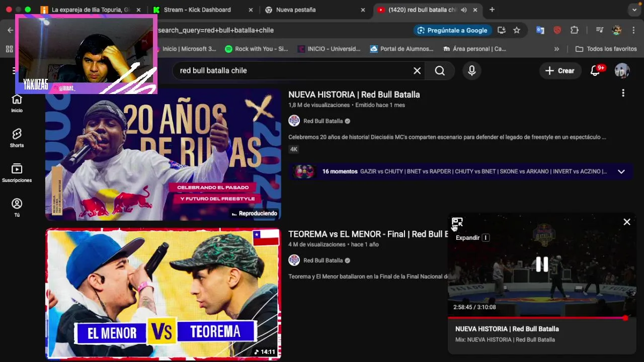This screenshot has width=644, height=362.
Task: Open NUEVA HISTORIA | Red Bull Batalla title
Action: point(354,95)
